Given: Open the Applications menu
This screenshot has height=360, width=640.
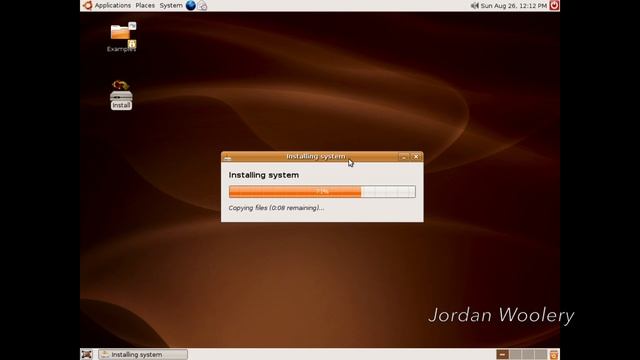Looking at the screenshot, I should point(113,5).
